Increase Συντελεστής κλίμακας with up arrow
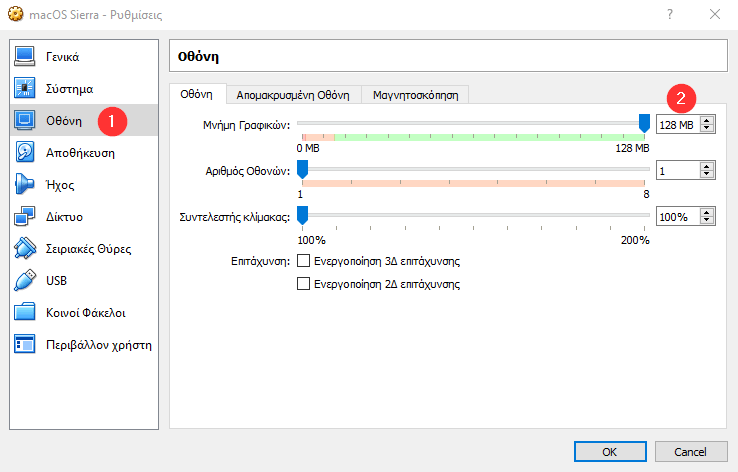 [x=706, y=213]
